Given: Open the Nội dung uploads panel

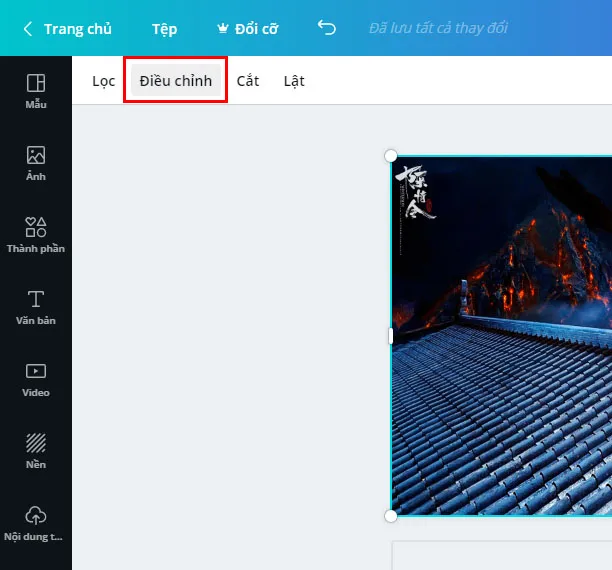Looking at the screenshot, I should pos(36,523).
